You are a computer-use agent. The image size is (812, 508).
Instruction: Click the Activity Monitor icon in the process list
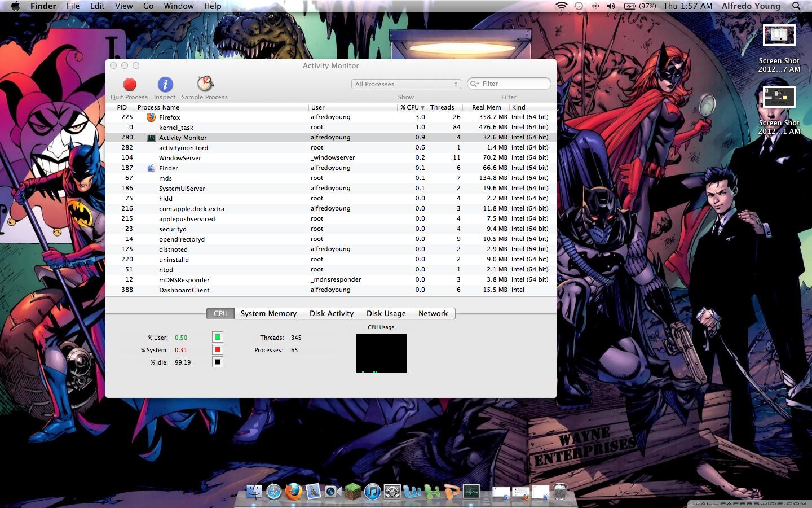[x=151, y=138]
